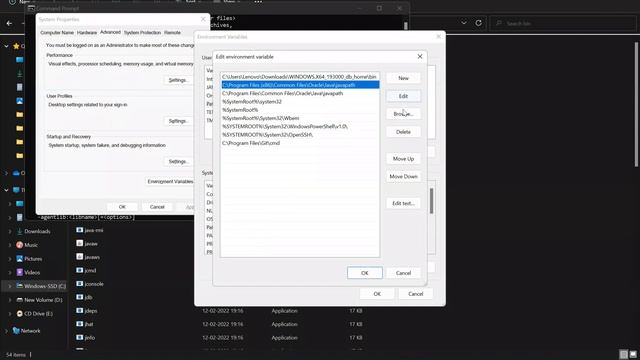Click the Environment Variables window scrollbar
640x360 pixels.
431,201
